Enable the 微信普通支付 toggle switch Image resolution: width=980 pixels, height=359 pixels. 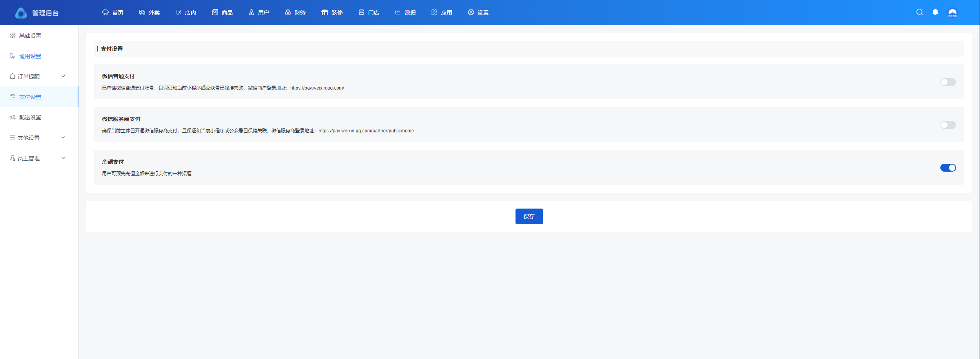point(948,82)
